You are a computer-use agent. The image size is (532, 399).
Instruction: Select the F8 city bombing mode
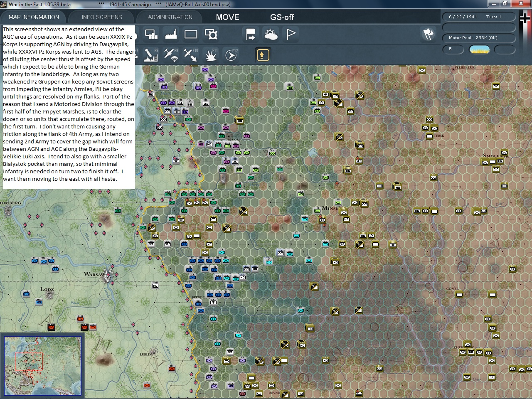click(x=151, y=55)
